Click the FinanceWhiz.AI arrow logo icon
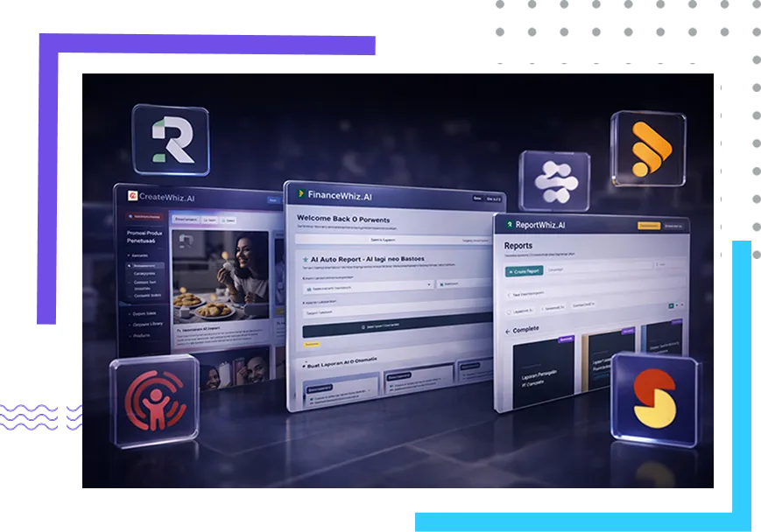 [x=301, y=193]
